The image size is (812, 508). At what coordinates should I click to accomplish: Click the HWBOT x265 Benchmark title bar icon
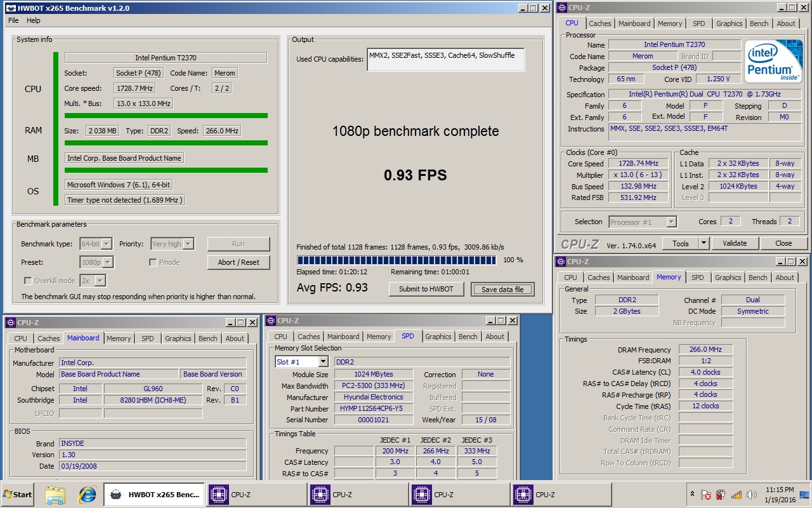(x=11, y=8)
